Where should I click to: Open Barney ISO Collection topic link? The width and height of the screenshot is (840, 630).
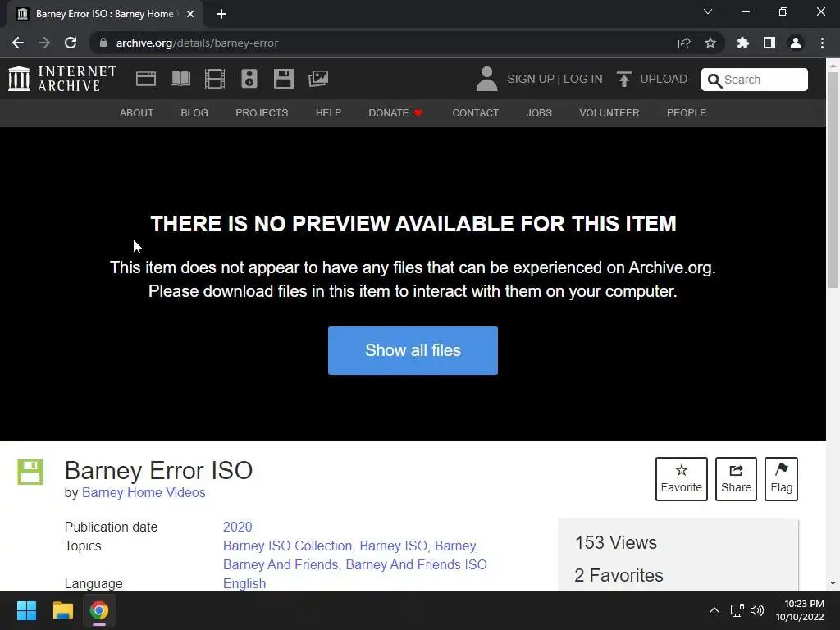pos(288,546)
